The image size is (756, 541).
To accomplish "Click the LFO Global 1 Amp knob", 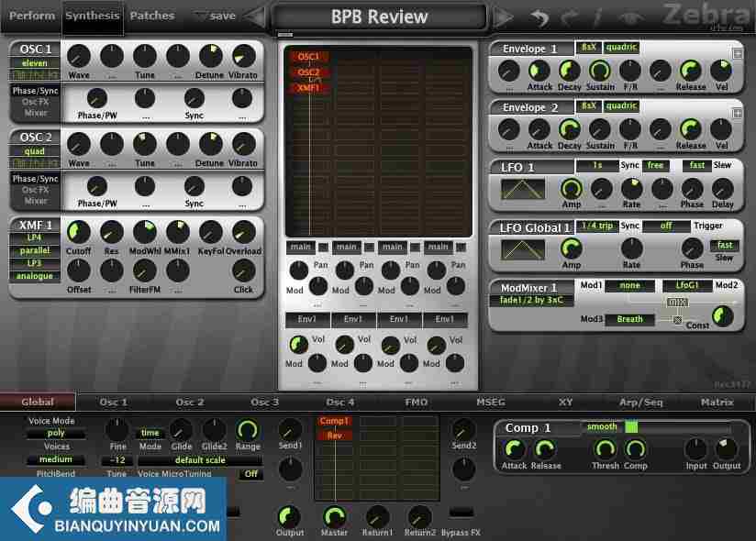I will [572, 248].
